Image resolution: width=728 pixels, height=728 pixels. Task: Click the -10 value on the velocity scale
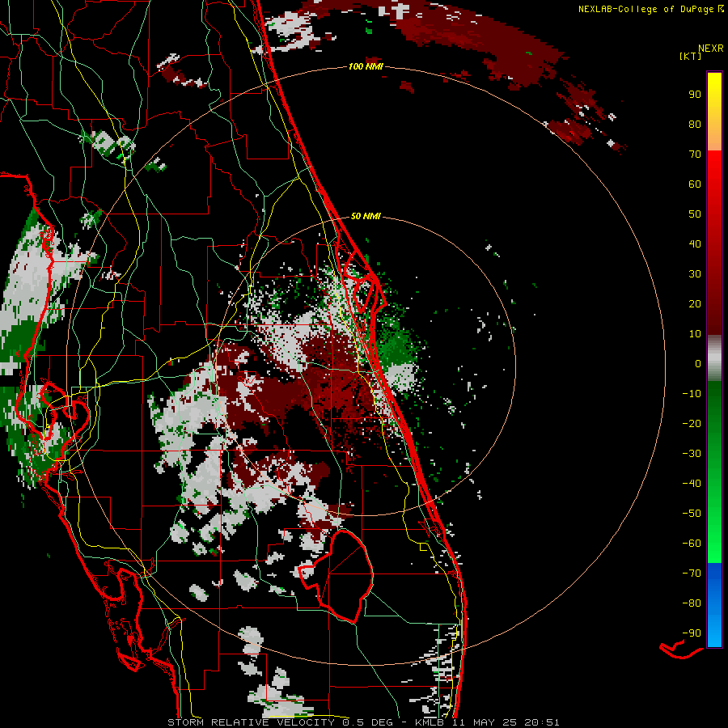[692, 394]
